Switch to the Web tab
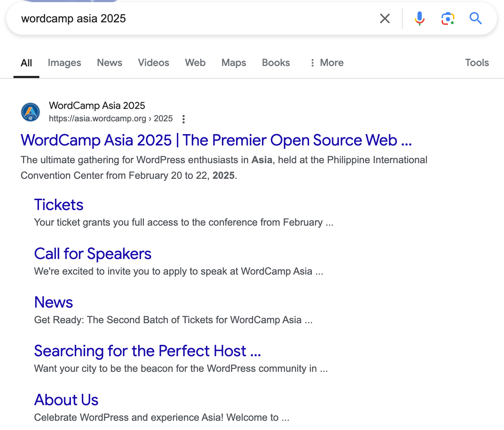Image resolution: width=504 pixels, height=430 pixels. coord(195,63)
